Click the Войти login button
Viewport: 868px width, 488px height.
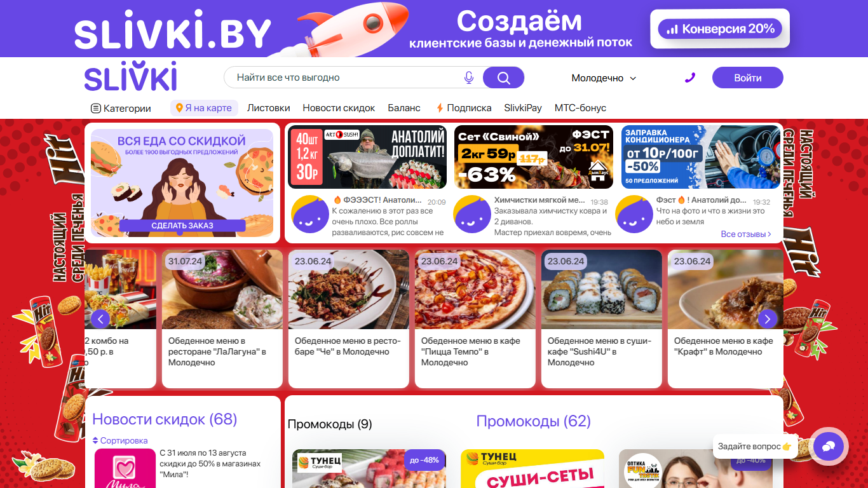748,78
